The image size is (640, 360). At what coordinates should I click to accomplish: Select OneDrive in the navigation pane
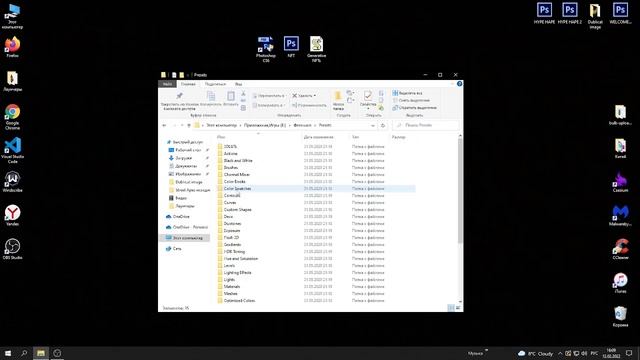181,217
